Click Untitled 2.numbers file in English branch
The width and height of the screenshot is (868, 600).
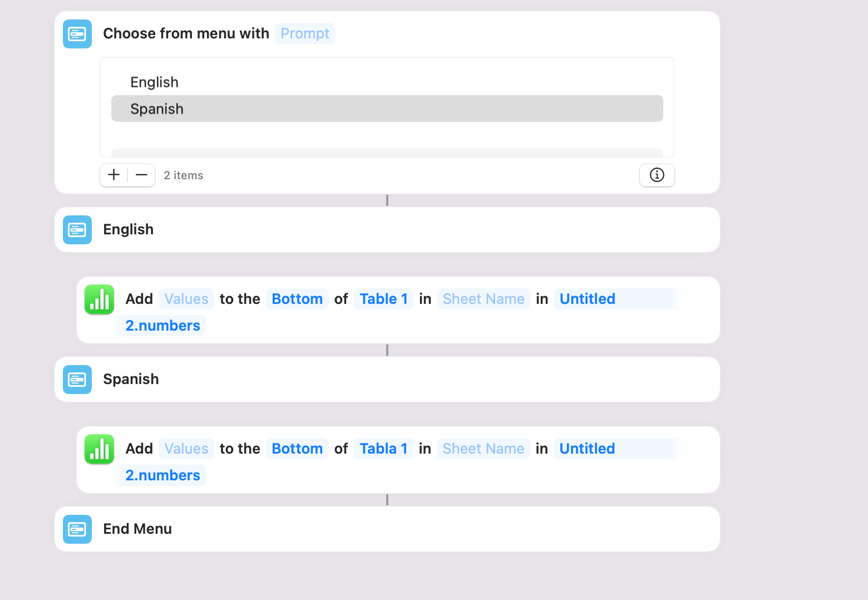point(588,299)
